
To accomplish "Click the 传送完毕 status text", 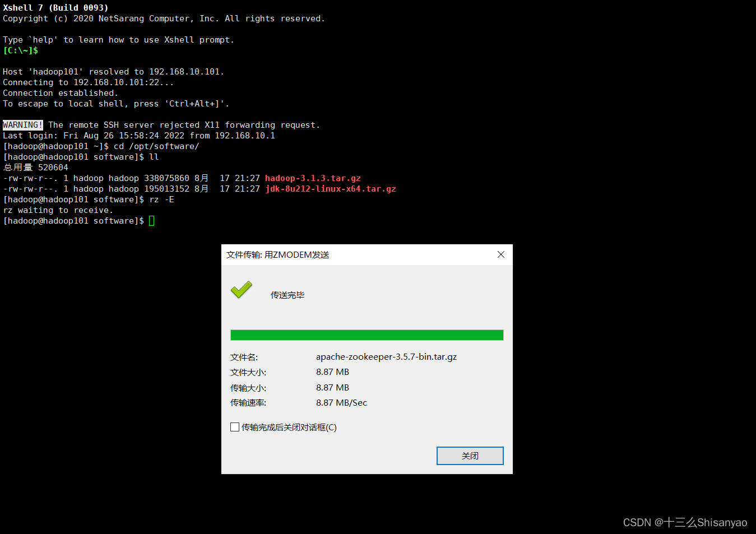I will (287, 295).
